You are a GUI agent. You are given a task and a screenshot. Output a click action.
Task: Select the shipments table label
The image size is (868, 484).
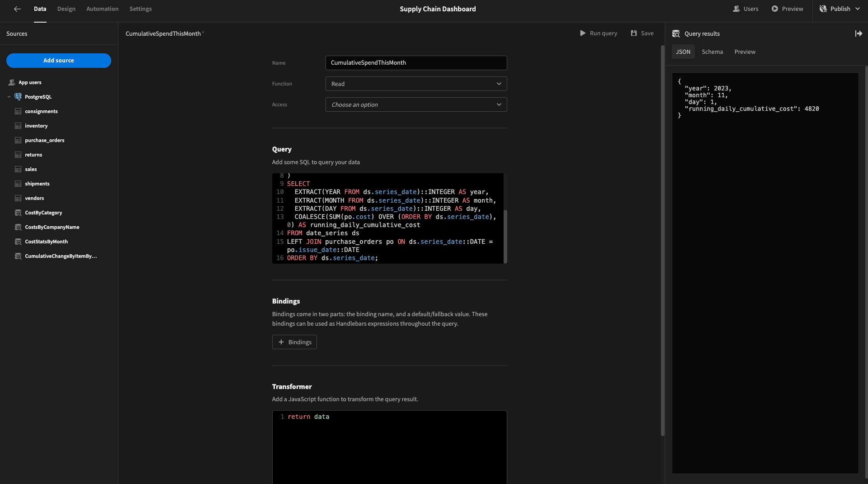(x=37, y=184)
